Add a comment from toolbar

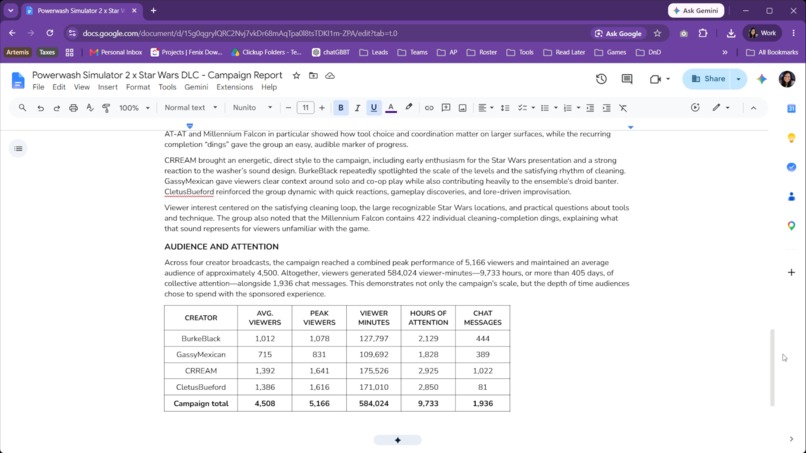pos(446,108)
